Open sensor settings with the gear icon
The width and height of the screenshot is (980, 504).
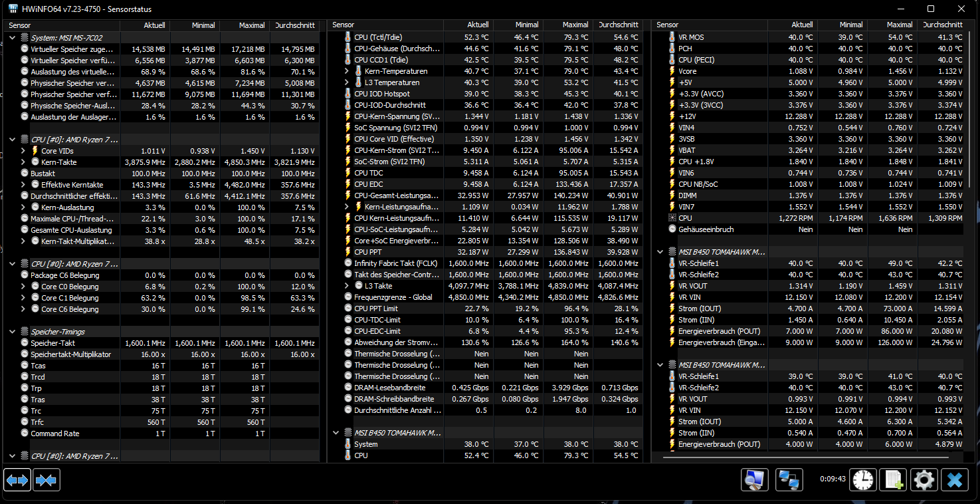click(x=924, y=479)
